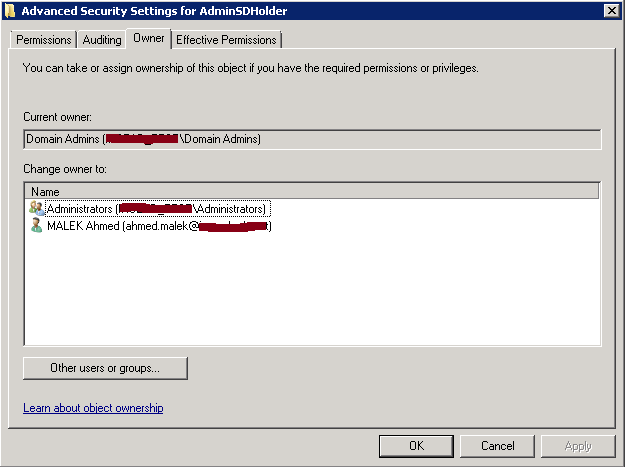Click the folder icon in title bar

10,11
